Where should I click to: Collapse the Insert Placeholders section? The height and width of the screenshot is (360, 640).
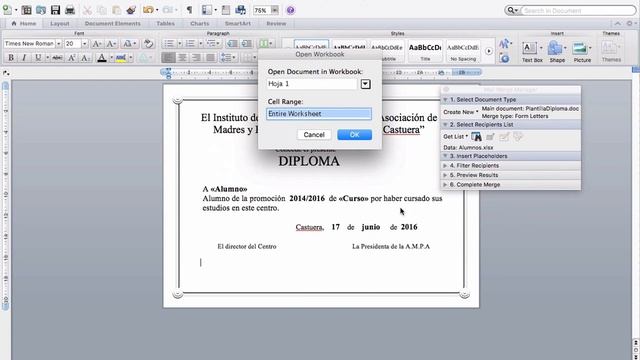(x=445, y=156)
